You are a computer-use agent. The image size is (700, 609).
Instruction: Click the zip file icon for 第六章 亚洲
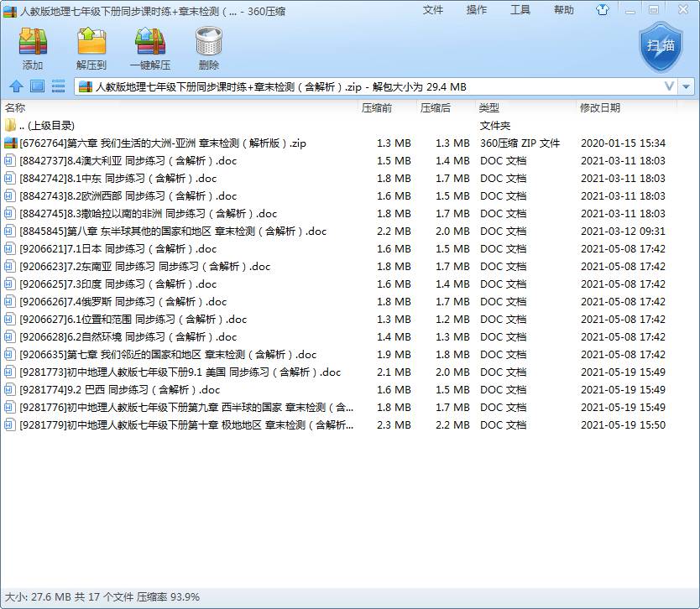coord(10,143)
